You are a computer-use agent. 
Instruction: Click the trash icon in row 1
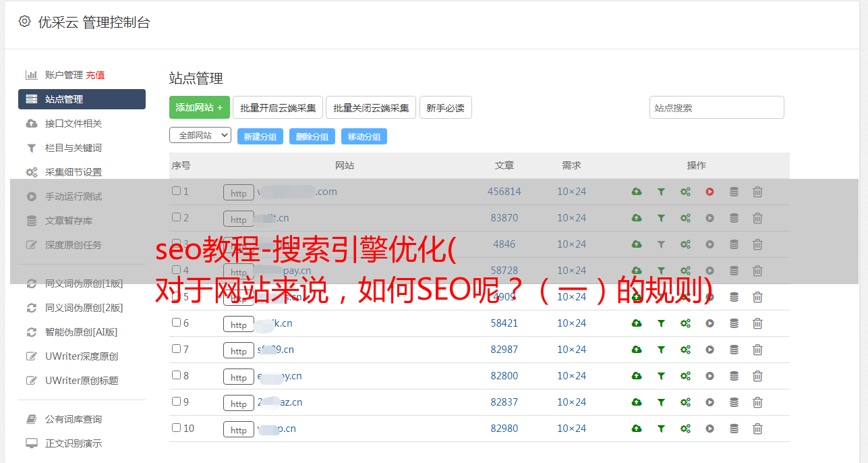click(x=757, y=192)
